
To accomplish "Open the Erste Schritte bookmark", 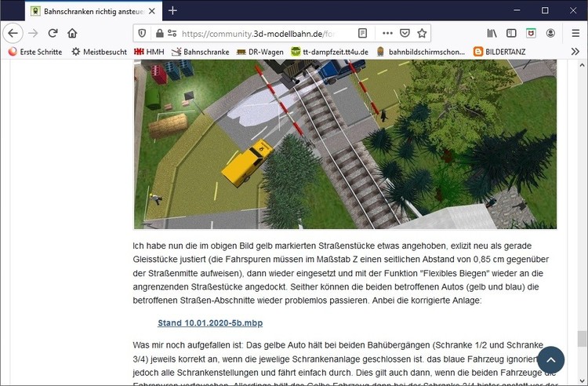I will 35,52.
